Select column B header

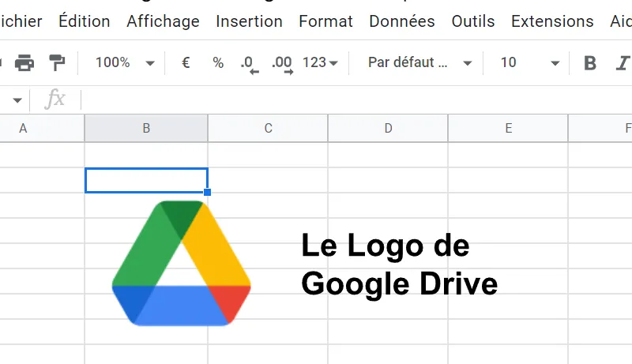point(146,128)
